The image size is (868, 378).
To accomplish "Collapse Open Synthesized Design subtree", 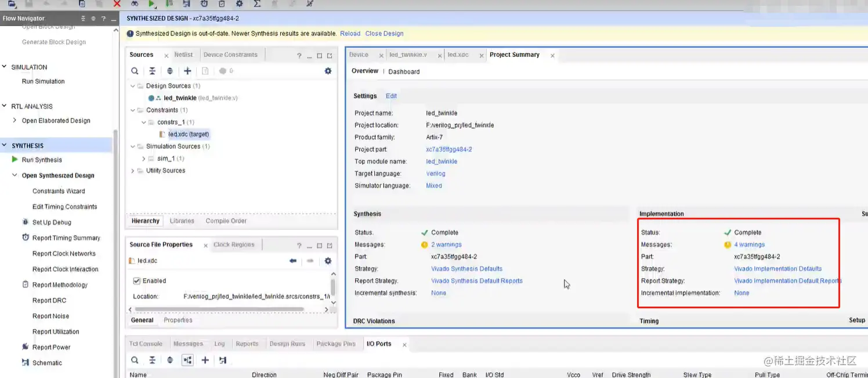I will pos(15,175).
